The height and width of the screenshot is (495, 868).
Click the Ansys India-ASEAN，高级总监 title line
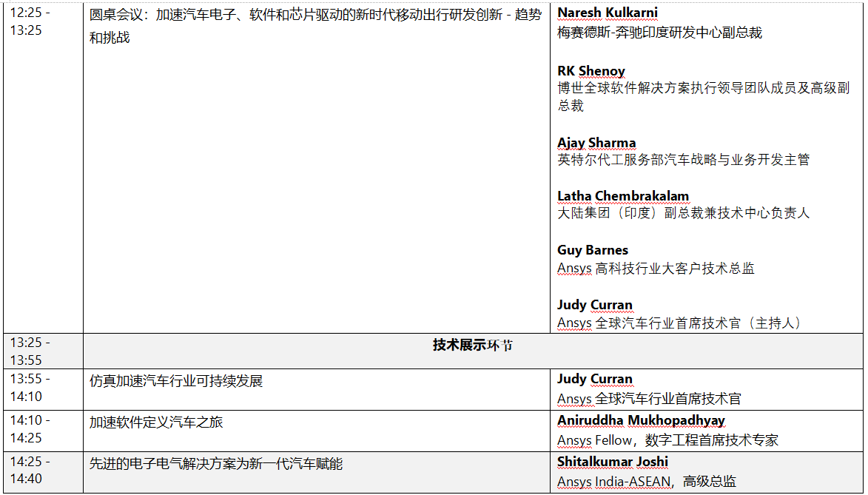[646, 482]
